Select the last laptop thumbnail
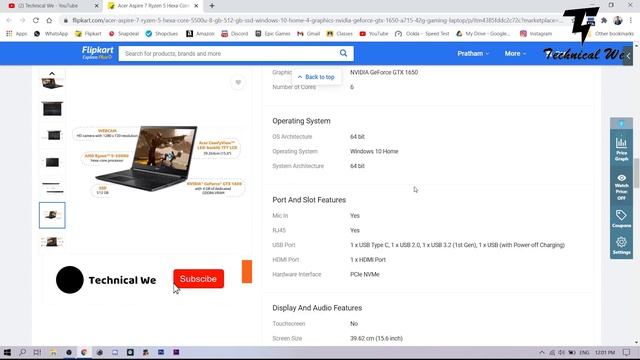The image size is (640, 360). [x=52, y=242]
